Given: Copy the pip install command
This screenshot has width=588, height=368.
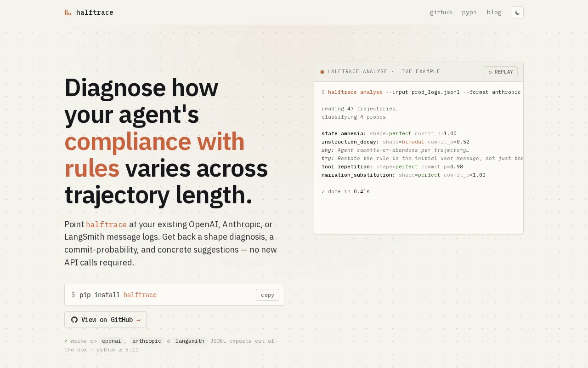Looking at the screenshot, I should pyautogui.click(x=267, y=295).
